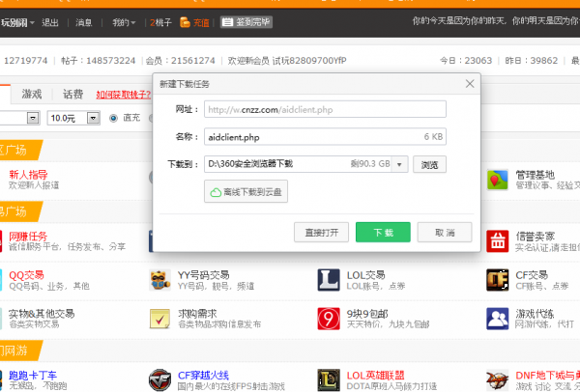Open the 10.0元 amount dropdown

(x=93, y=118)
